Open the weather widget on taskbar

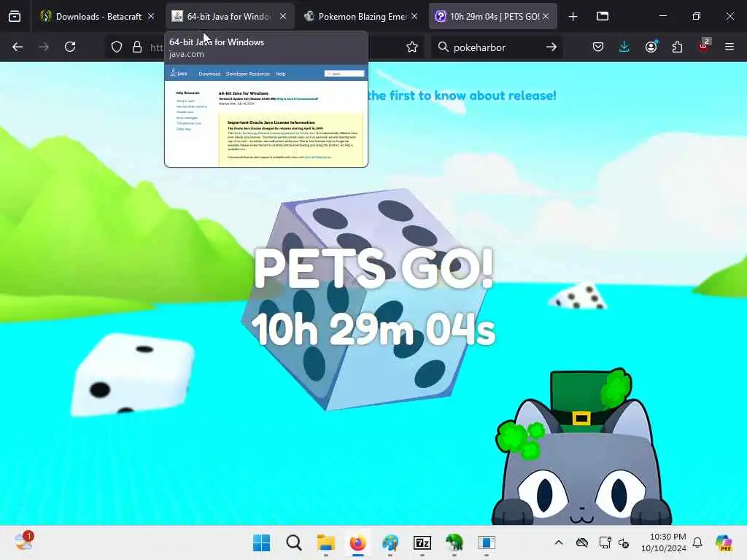pyautogui.click(x=23, y=542)
